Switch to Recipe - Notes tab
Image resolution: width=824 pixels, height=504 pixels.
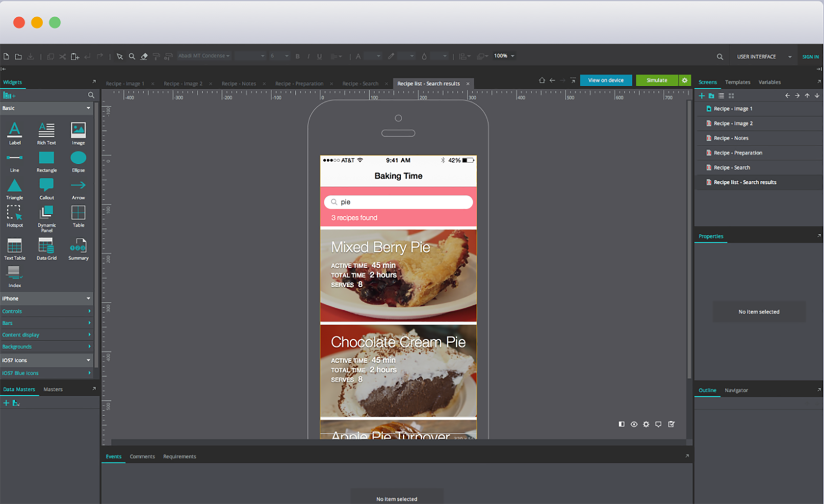tap(239, 84)
